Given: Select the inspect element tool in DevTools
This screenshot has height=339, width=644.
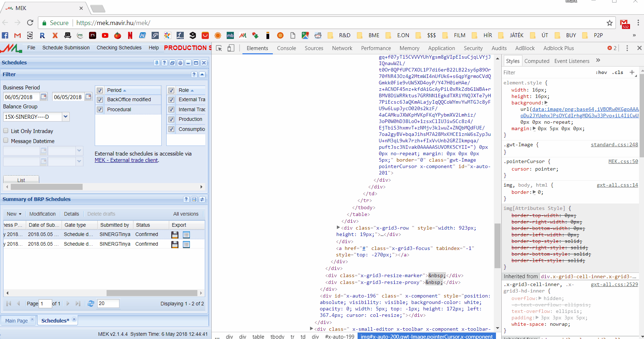Looking at the screenshot, I should (x=218, y=48).
